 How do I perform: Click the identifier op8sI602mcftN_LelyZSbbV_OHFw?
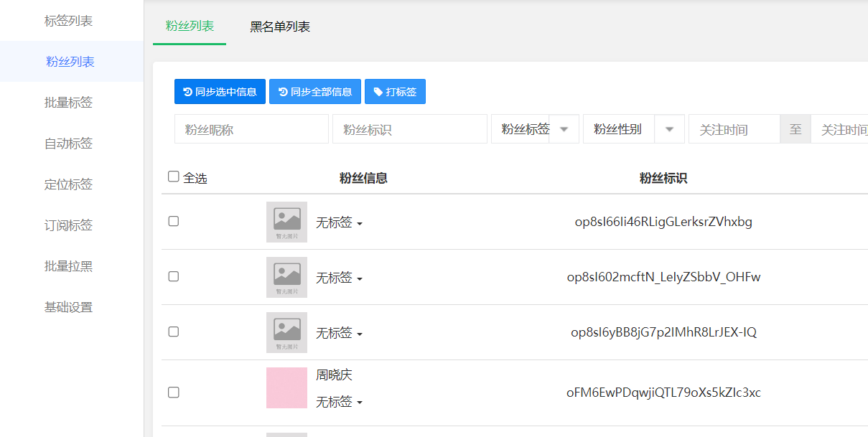(663, 277)
